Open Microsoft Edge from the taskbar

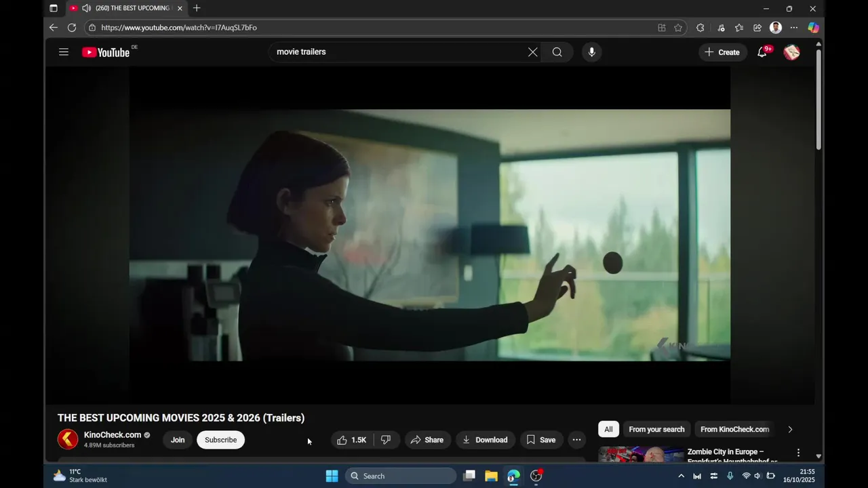pos(513,476)
